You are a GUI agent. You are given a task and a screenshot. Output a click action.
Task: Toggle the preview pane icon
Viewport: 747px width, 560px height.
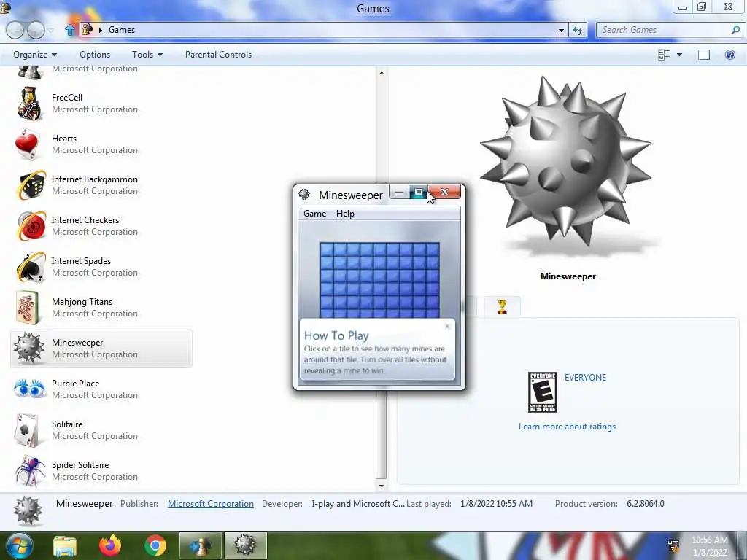[x=704, y=55]
